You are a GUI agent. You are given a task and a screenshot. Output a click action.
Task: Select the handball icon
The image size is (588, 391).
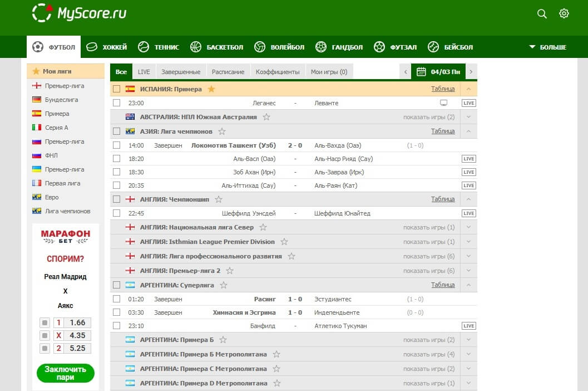point(320,47)
